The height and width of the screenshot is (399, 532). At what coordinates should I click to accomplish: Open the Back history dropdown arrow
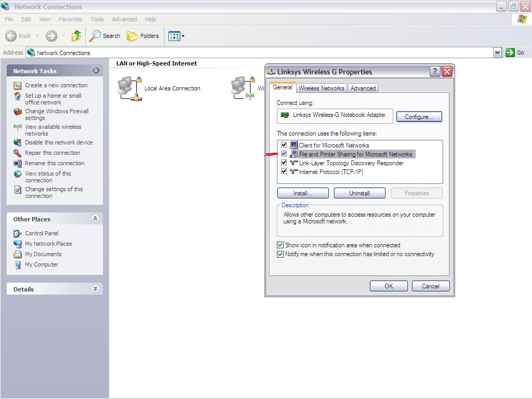pyautogui.click(x=37, y=36)
